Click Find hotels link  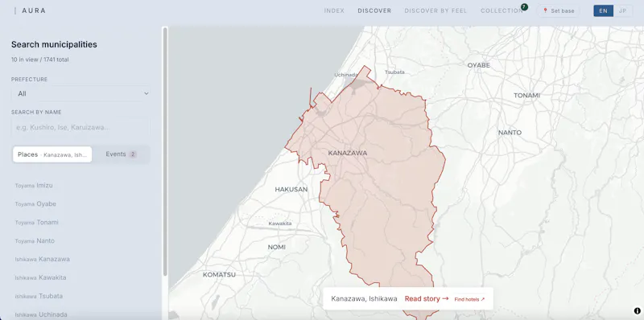(x=469, y=299)
